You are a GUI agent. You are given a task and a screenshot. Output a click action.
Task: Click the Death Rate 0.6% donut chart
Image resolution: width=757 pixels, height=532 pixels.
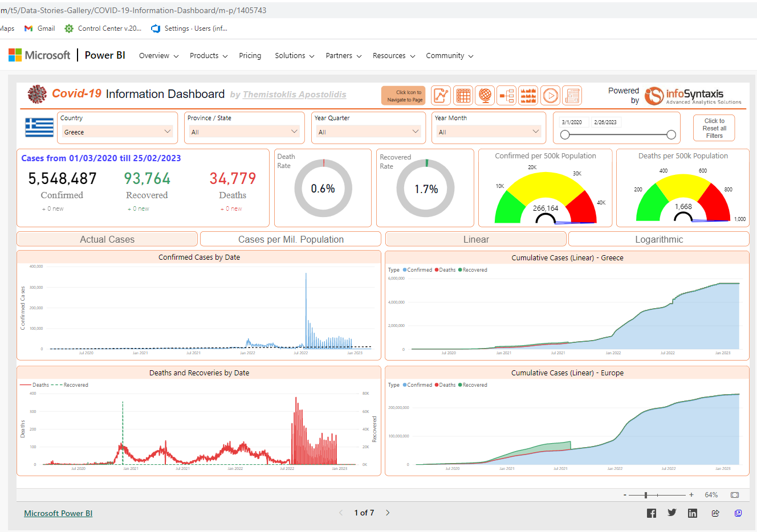pos(323,189)
